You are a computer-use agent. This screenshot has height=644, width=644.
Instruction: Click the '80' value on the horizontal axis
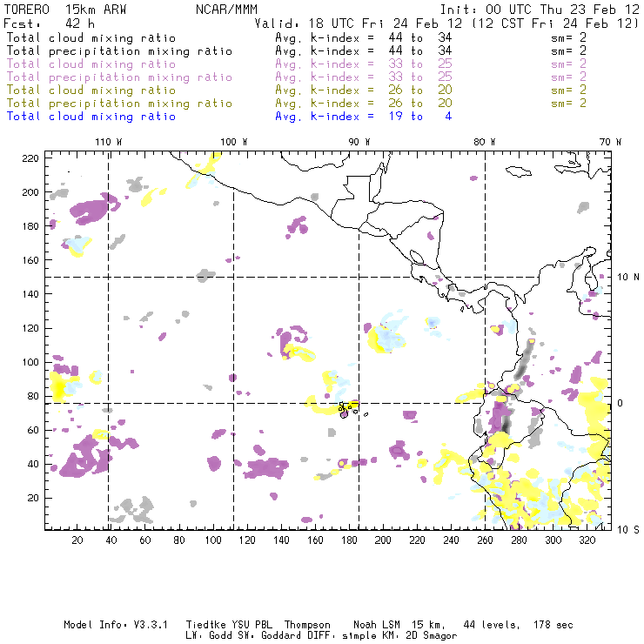(179, 540)
